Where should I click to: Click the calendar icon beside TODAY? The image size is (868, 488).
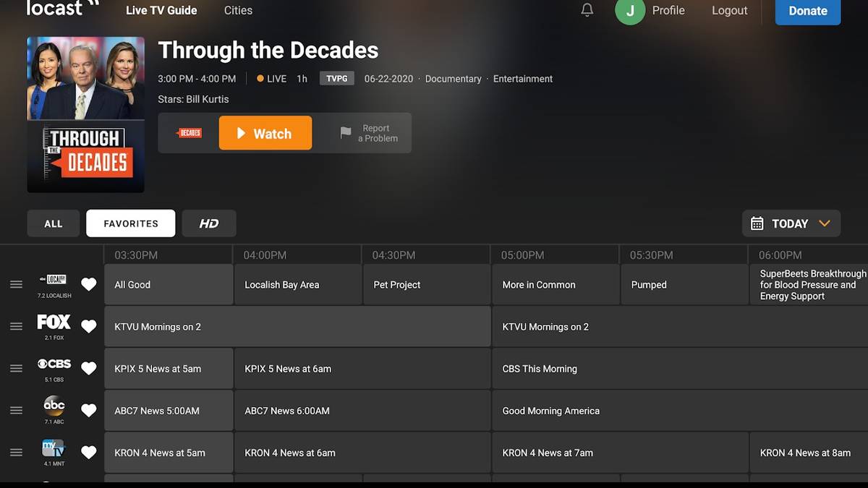pos(757,223)
